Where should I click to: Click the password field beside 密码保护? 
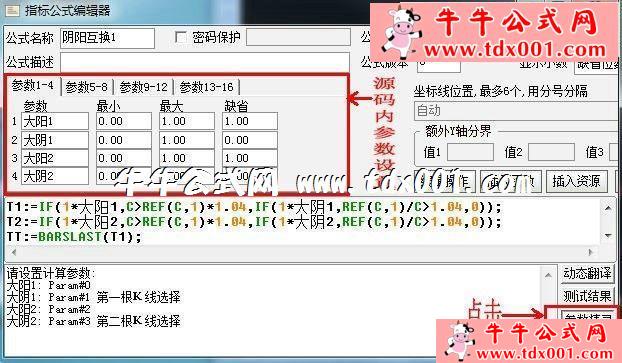[x=298, y=37]
